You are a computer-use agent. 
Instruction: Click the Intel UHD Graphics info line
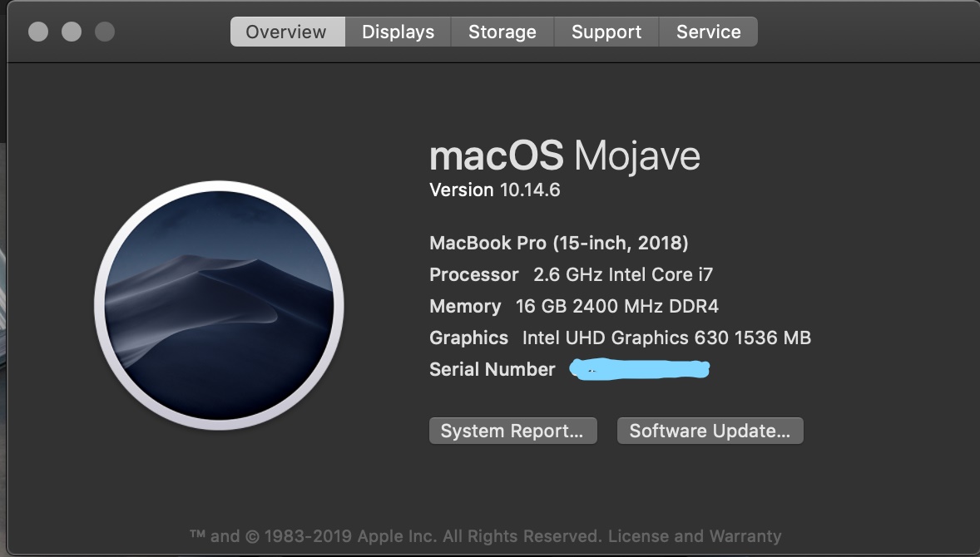[621, 338]
